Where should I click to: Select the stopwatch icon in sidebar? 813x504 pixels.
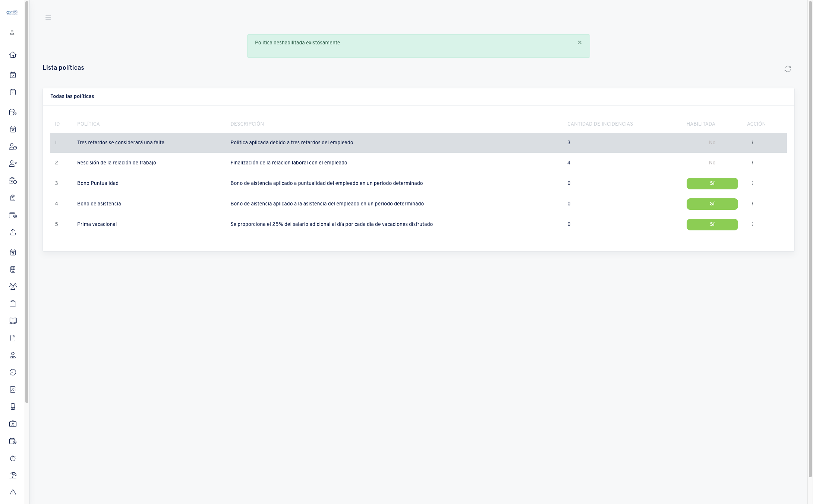(x=13, y=458)
